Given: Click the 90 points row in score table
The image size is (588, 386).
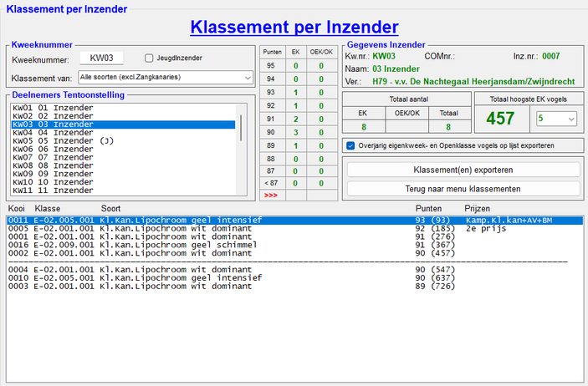Looking at the screenshot, I should point(270,132).
